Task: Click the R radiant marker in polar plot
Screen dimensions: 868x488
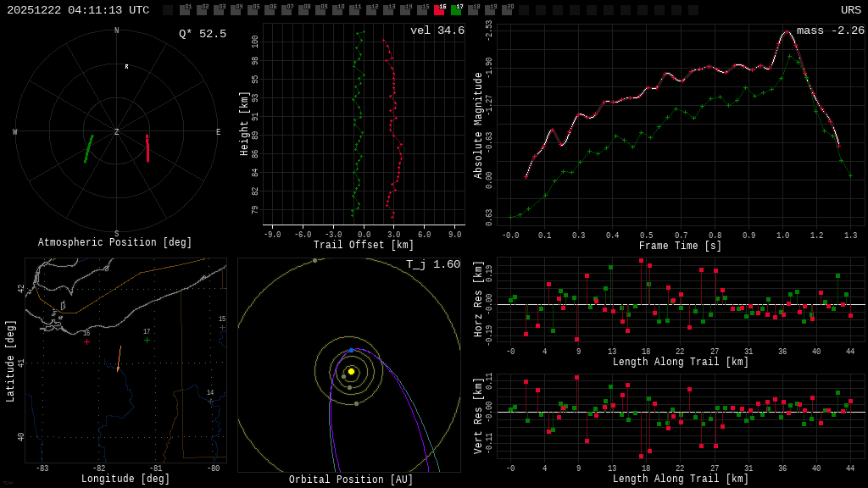Action: pyautogui.click(x=127, y=66)
